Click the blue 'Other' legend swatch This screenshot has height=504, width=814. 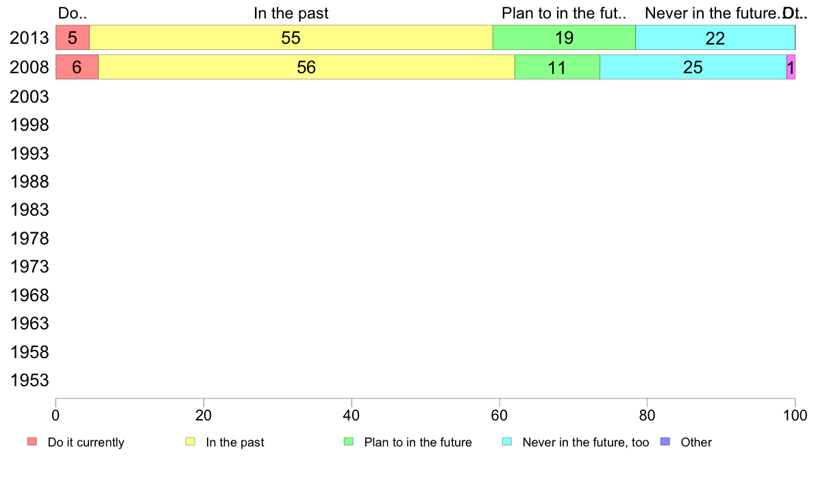click(x=665, y=442)
